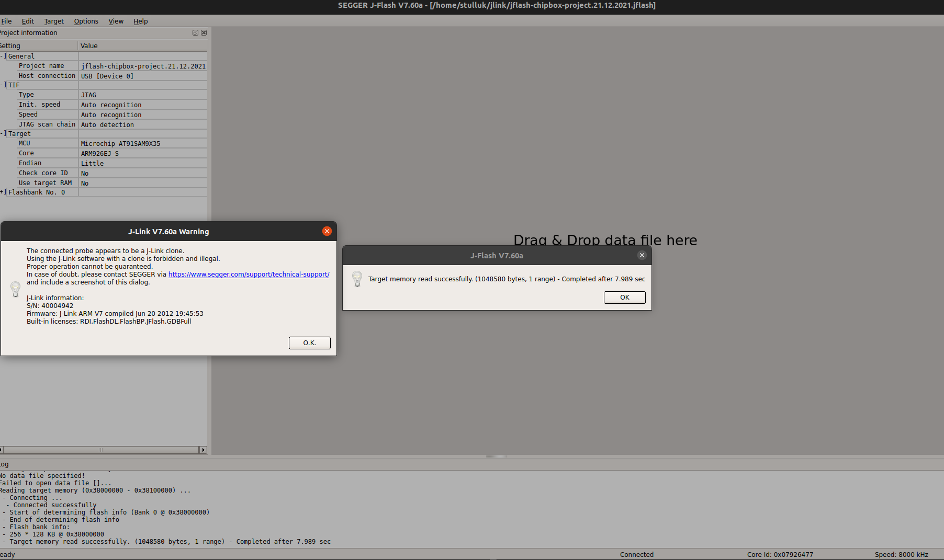Screen dimensions: 944x560
Task: Open the Help menu
Action: [141, 21]
